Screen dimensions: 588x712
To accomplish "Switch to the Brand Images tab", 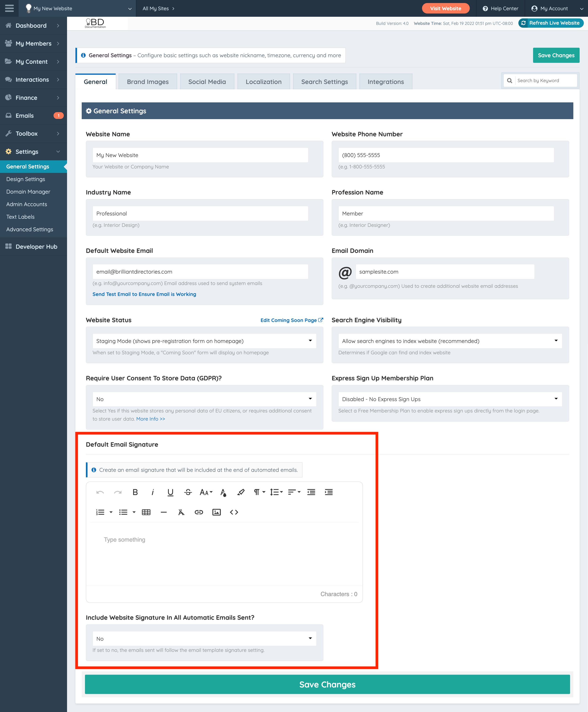I will coord(148,82).
